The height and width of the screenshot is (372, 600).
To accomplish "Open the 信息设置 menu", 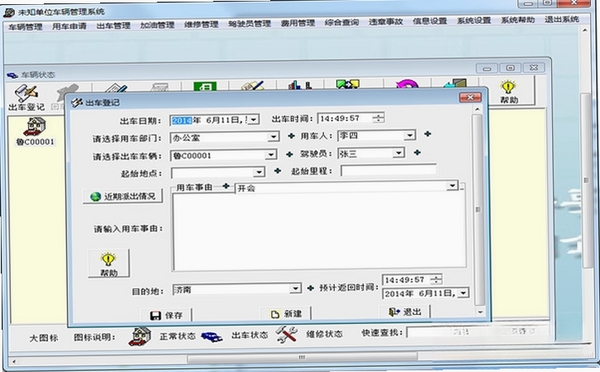I will coord(430,21).
